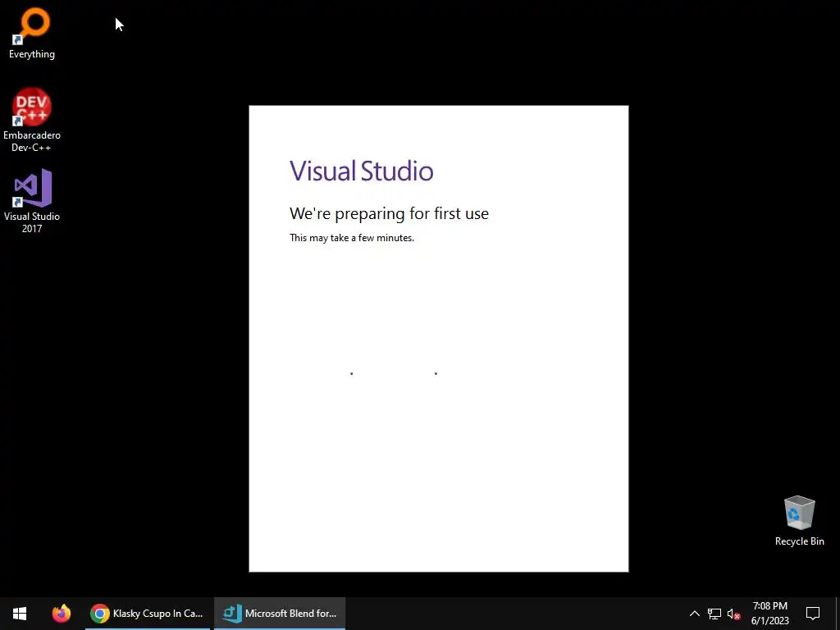
Task: Open the Recycle Bin
Action: (x=799, y=521)
